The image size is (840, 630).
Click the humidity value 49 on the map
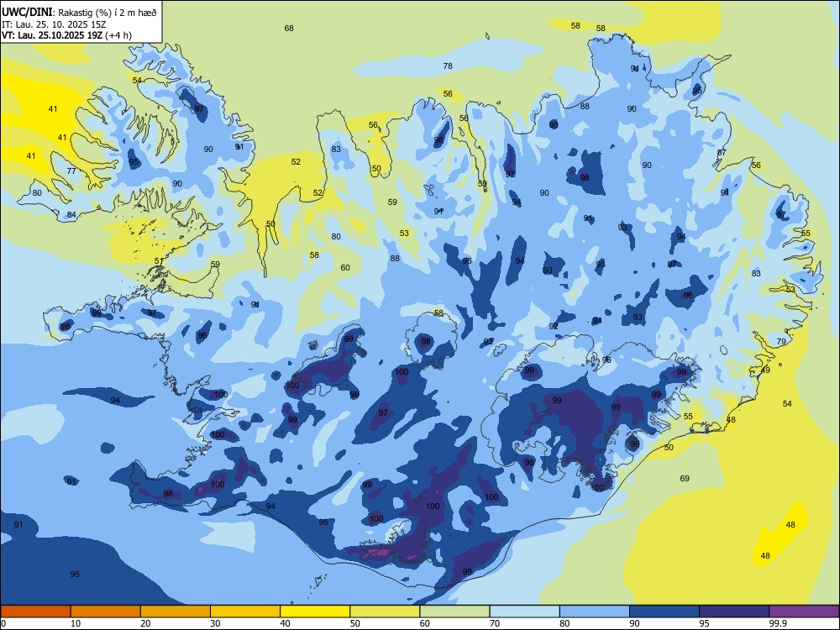click(765, 370)
